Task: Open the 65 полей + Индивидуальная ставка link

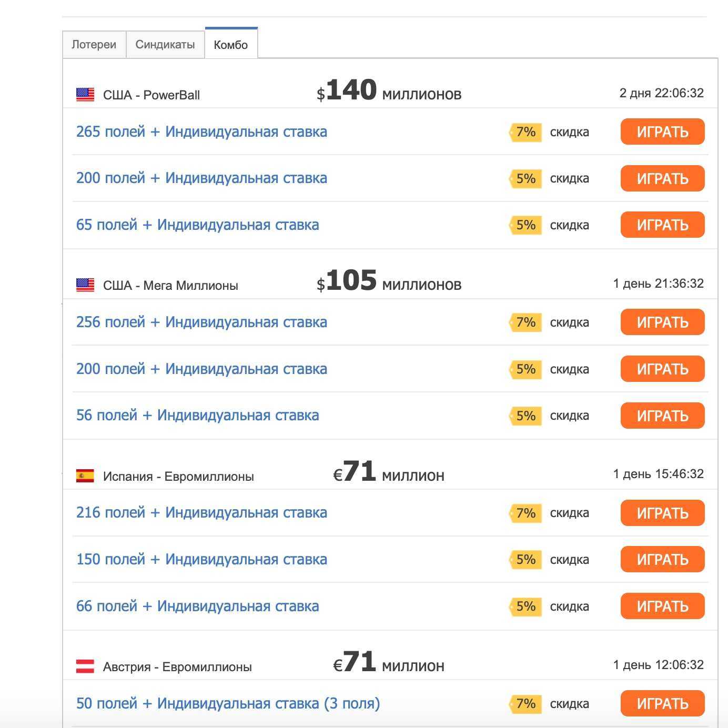Action: pyautogui.click(x=198, y=225)
